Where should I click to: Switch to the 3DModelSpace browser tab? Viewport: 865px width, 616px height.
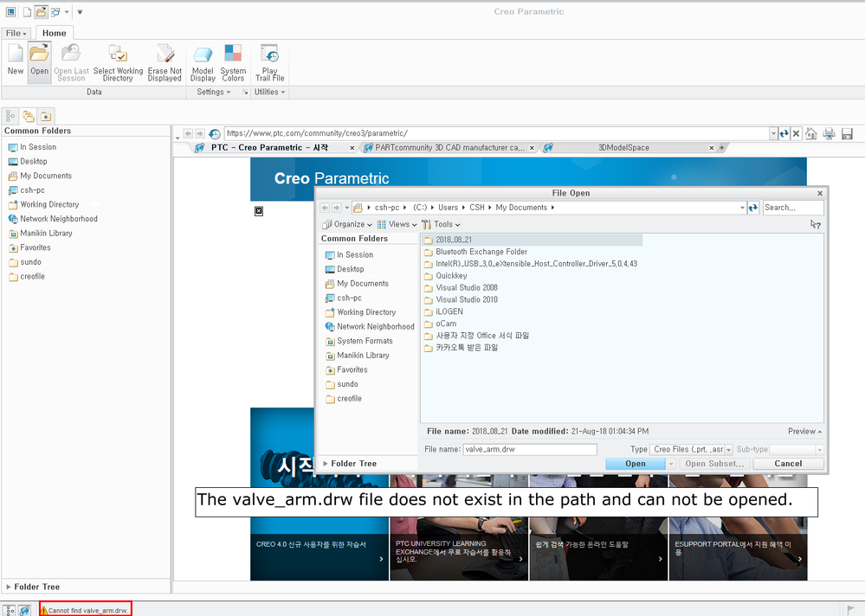click(623, 148)
